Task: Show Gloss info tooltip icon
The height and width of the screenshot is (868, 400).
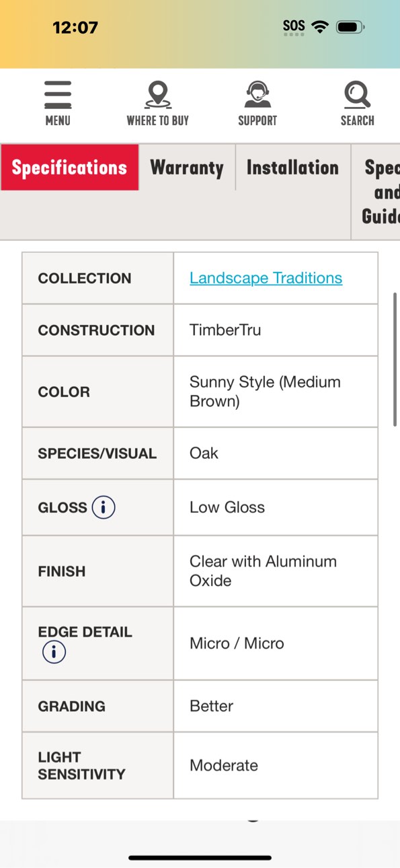Action: click(x=104, y=507)
